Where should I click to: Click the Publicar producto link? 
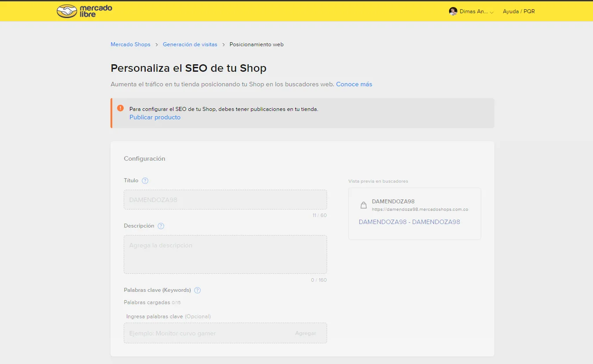(x=155, y=117)
